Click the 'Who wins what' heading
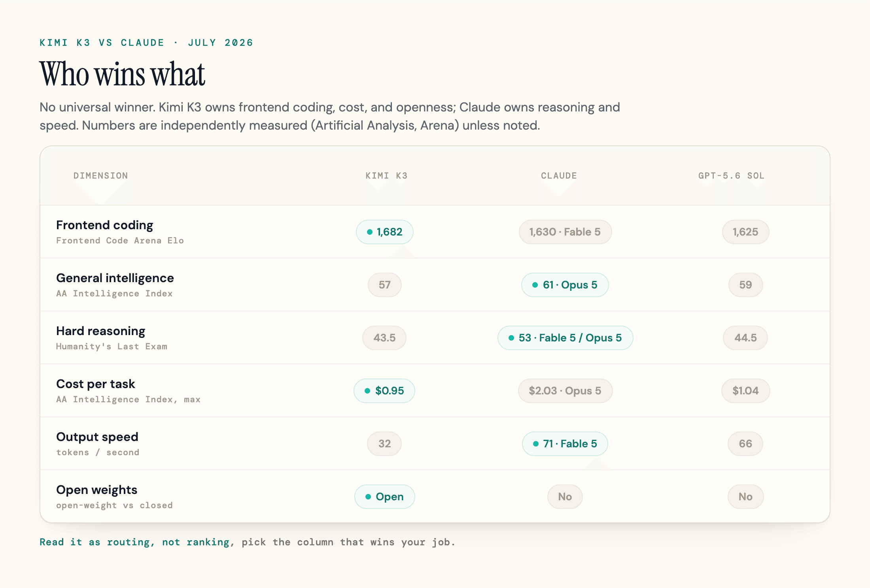 click(122, 74)
